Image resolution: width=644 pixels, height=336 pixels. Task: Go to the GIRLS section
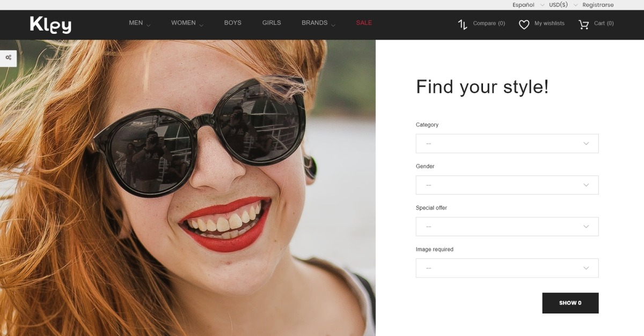coord(272,23)
